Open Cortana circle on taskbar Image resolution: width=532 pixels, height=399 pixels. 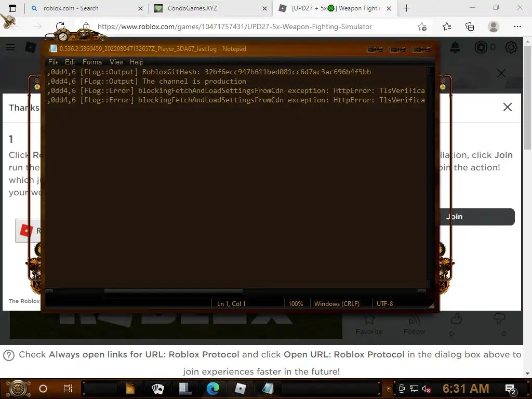click(43, 389)
